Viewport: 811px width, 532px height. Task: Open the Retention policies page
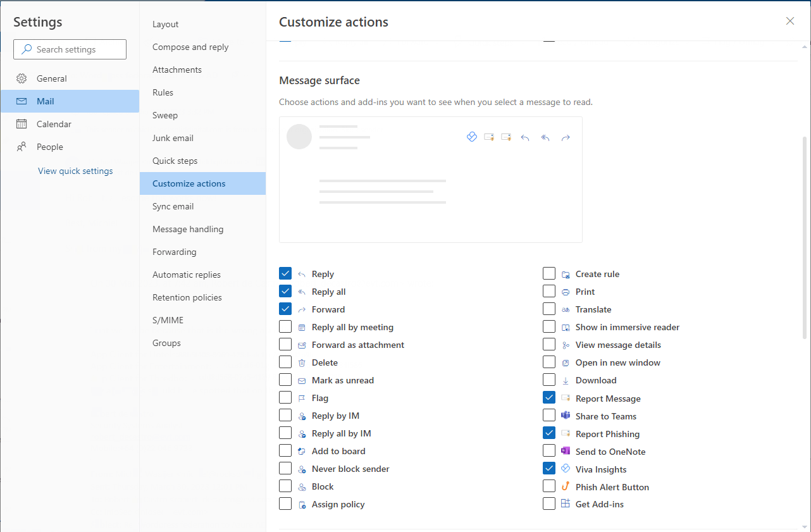point(202,297)
